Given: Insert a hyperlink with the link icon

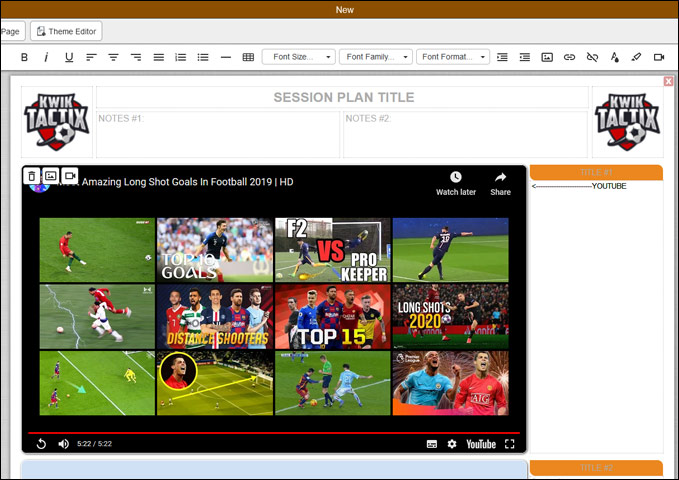Looking at the screenshot, I should click(569, 57).
